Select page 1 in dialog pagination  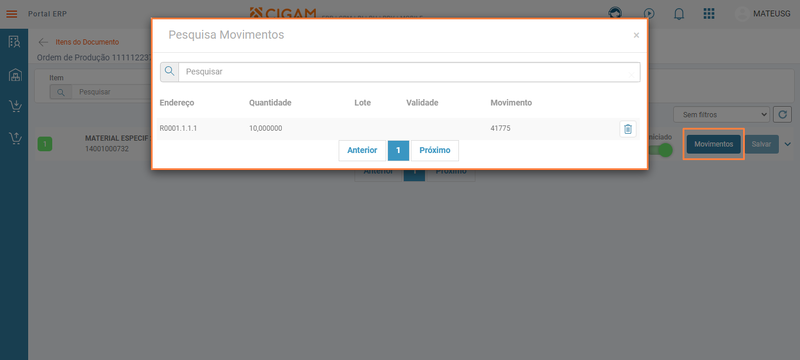[398, 150]
